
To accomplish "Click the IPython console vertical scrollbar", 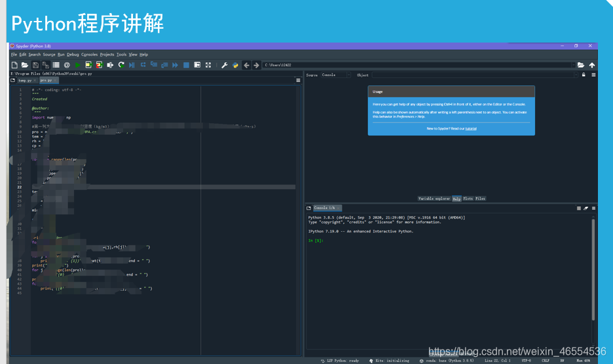I will click(x=593, y=262).
